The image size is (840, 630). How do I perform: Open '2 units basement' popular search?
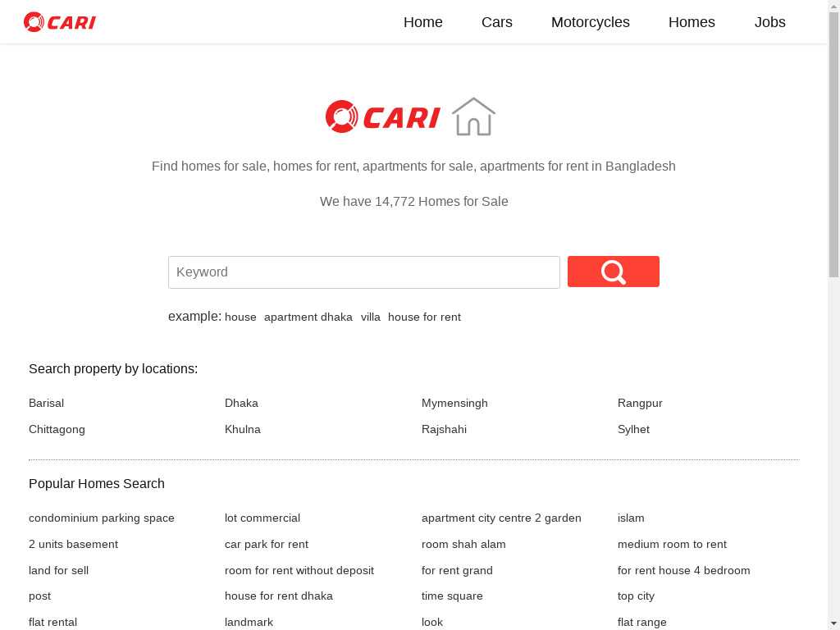click(x=73, y=545)
